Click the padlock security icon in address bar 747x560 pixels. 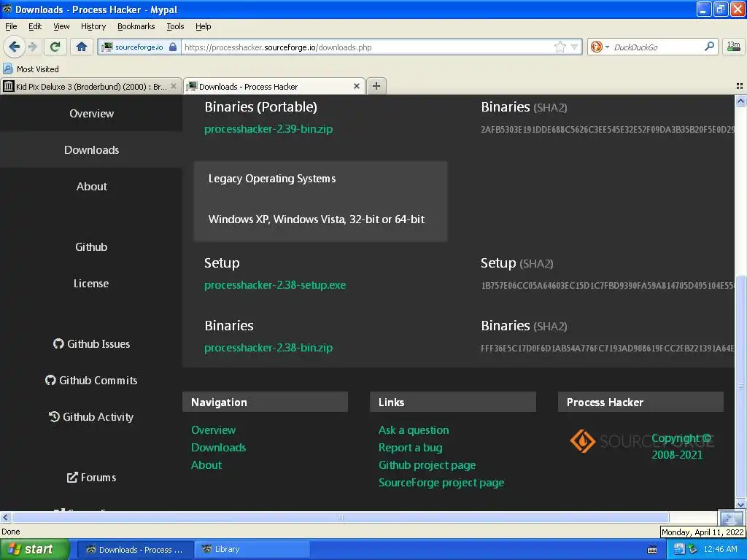(x=173, y=47)
